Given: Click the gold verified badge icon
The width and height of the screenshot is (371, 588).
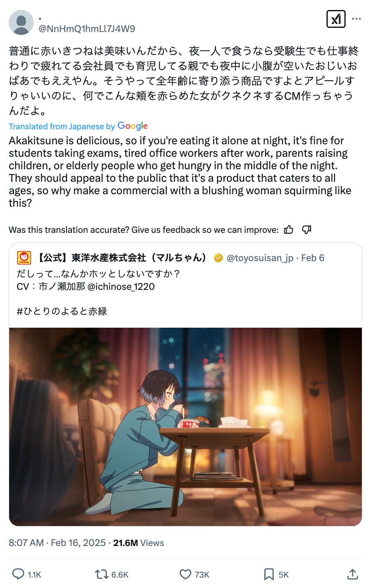Looking at the screenshot, I should click(x=218, y=258).
